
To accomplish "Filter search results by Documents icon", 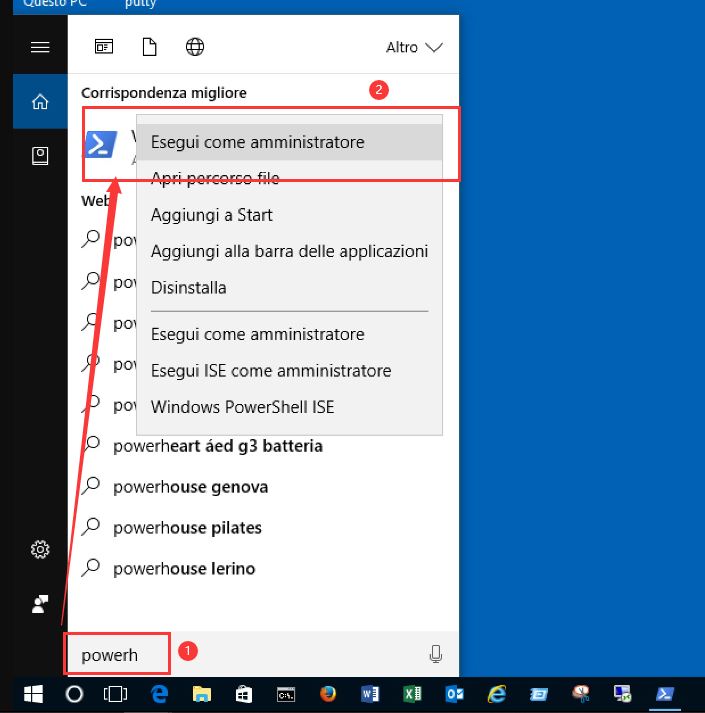I will pyautogui.click(x=150, y=46).
